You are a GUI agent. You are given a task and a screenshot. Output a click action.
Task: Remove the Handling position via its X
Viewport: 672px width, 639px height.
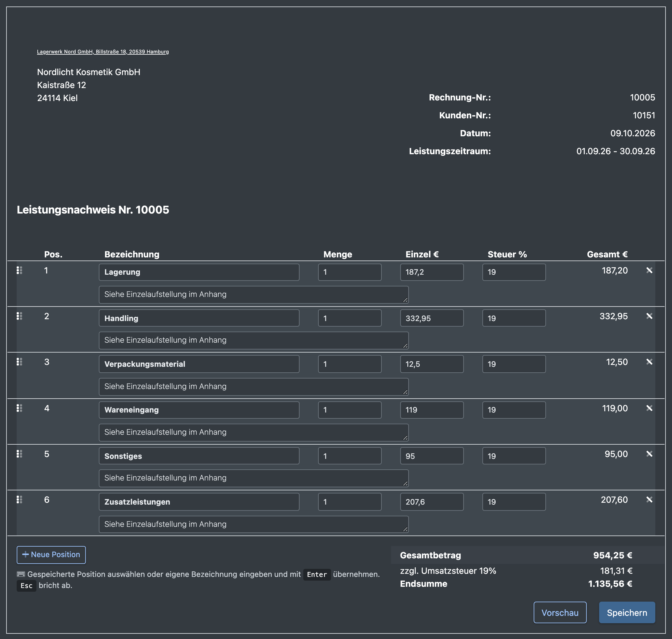coord(649,316)
